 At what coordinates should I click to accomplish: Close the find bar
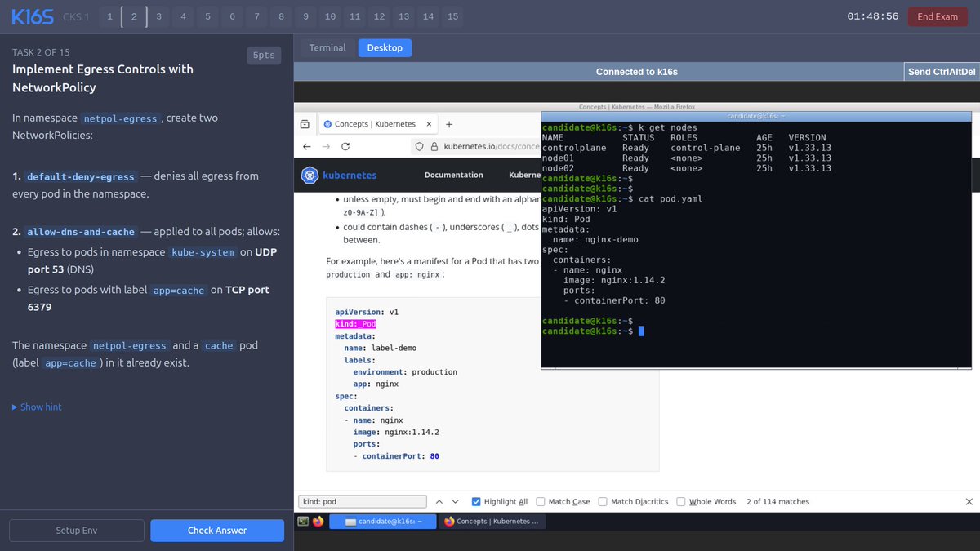coord(969,501)
